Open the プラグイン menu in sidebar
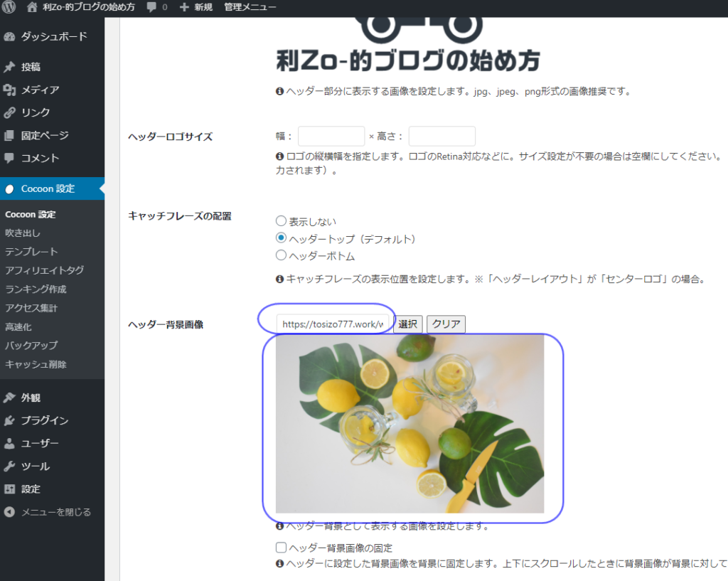The image size is (728, 581). pyautogui.click(x=44, y=420)
